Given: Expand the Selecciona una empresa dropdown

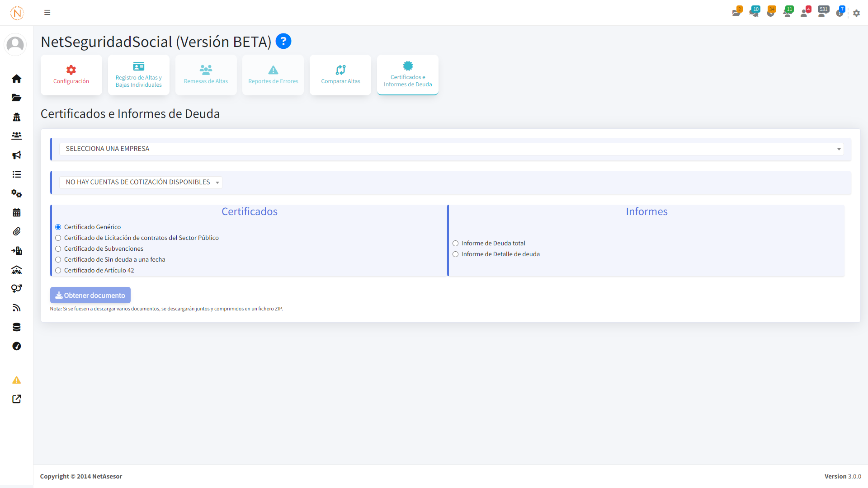Looking at the screenshot, I should [451, 149].
